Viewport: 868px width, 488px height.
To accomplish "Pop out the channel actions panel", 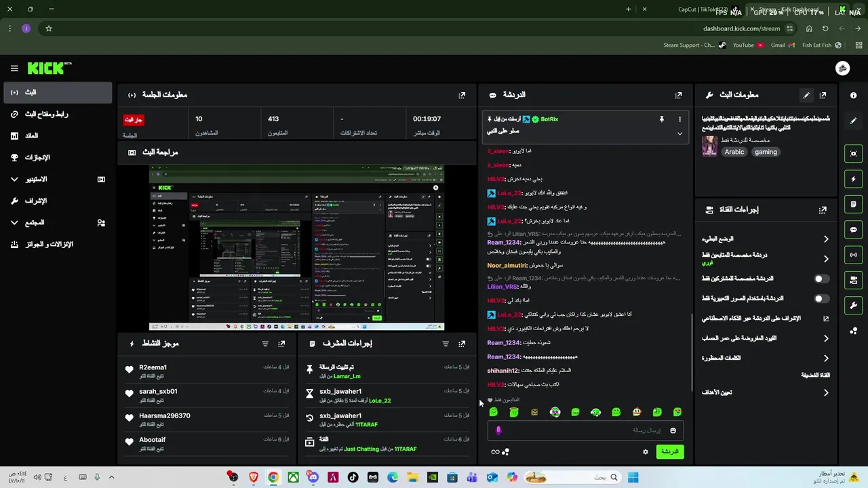I will pos(823,210).
